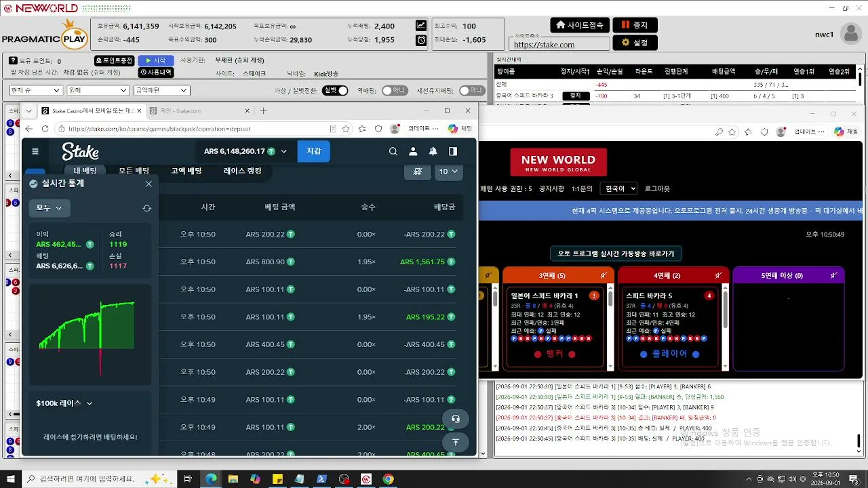Click the alarm clock icon near 누적당첨
Screen dimensions: 868x488
pos(421,40)
